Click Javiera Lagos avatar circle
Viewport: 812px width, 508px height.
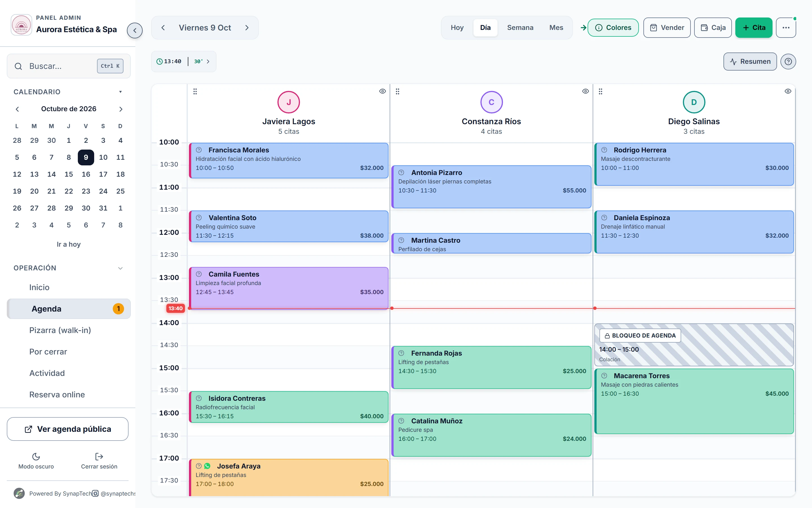click(288, 102)
